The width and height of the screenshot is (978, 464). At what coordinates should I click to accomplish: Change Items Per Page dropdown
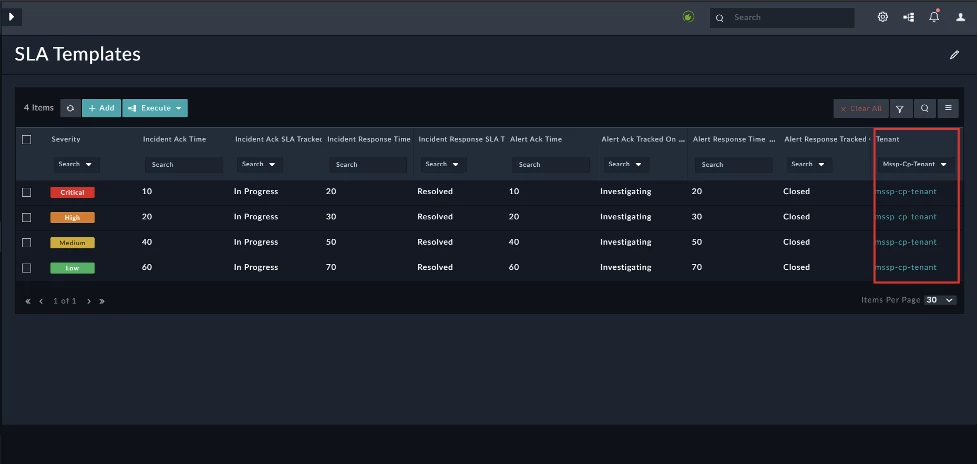[941, 300]
